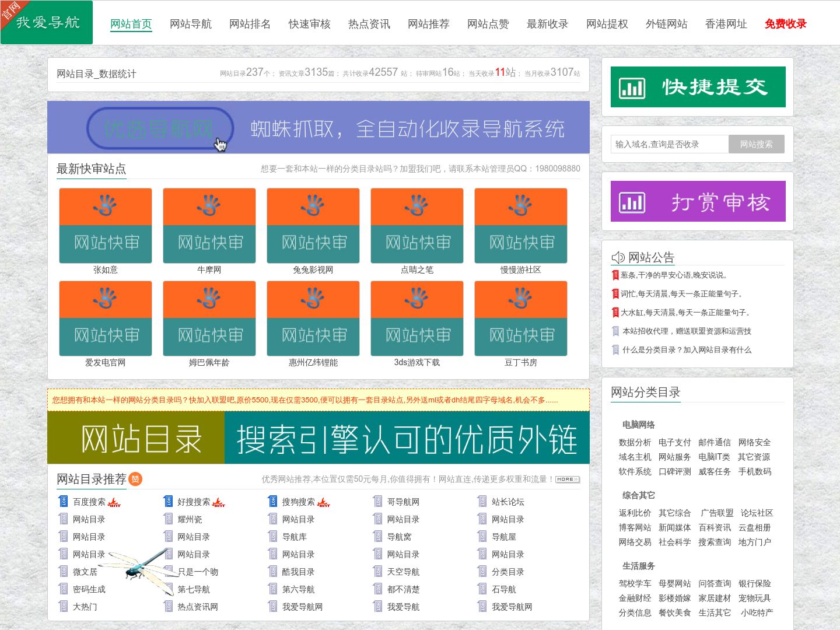Open the 我爱导航 site logo

47,22
